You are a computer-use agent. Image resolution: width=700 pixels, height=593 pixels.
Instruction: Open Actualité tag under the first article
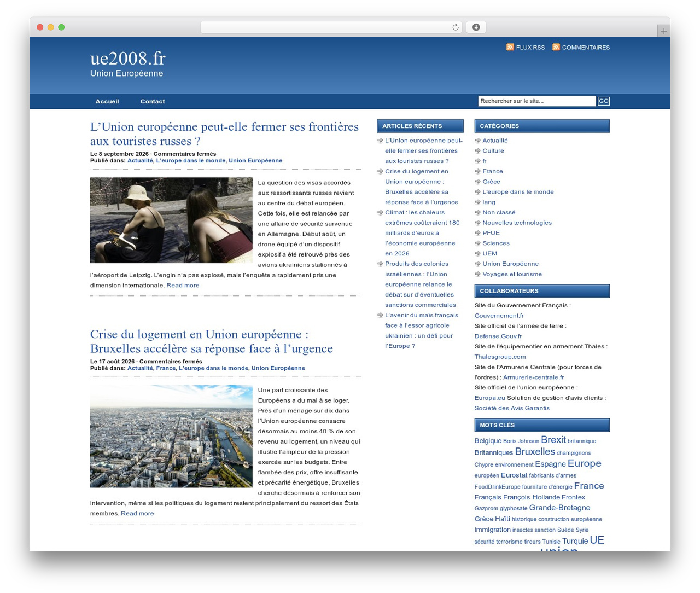[x=140, y=160]
